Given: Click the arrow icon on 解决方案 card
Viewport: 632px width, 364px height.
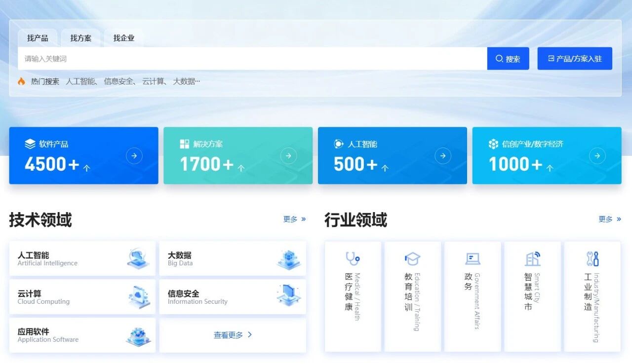Looking at the screenshot, I should tap(288, 156).
